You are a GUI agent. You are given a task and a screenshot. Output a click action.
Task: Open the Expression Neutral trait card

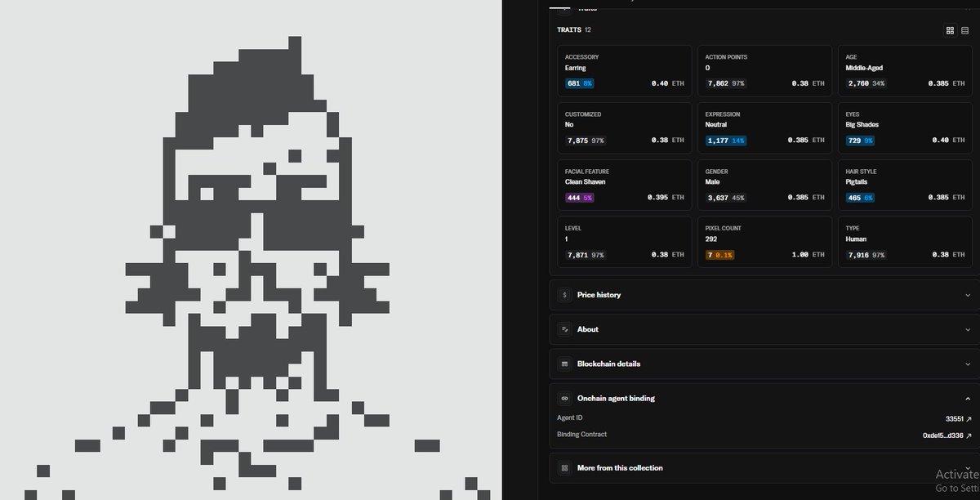click(x=764, y=128)
